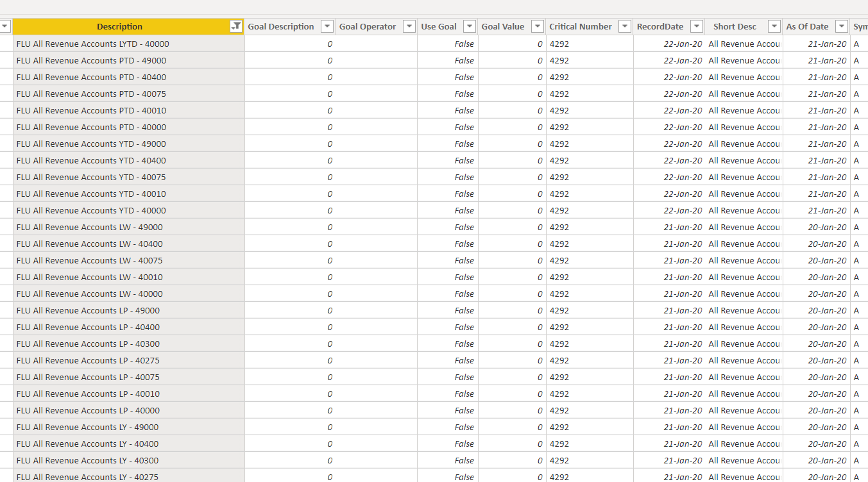The width and height of the screenshot is (868, 482).
Task: Select cell FLU All Revenue Accounts LW - 40400
Action: click(x=128, y=244)
